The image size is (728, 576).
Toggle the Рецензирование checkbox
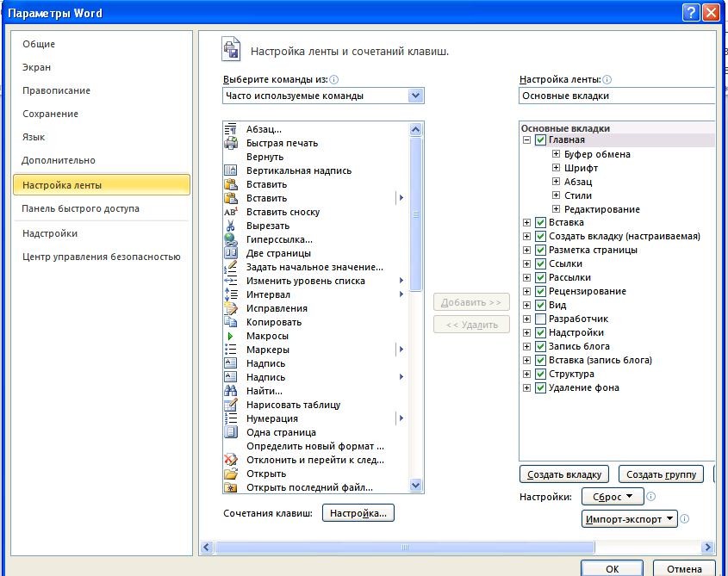(540, 291)
